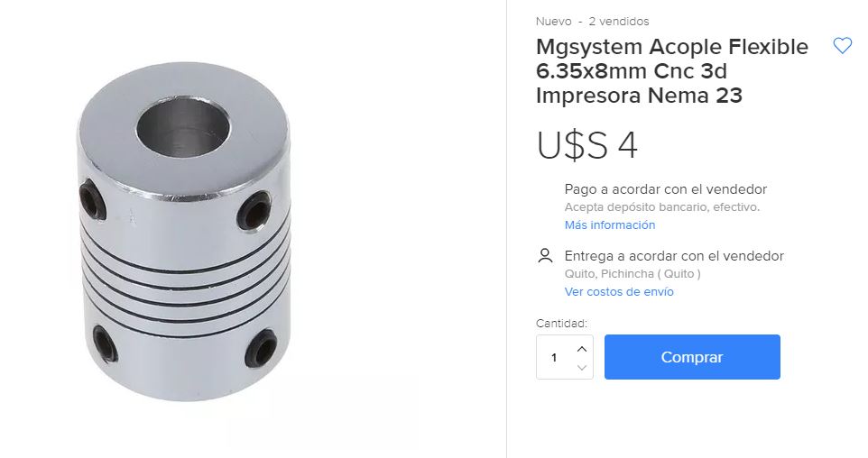Click Acepta depósito bancario, efectivo text
This screenshot has height=458, width=868.
pyautogui.click(x=662, y=207)
